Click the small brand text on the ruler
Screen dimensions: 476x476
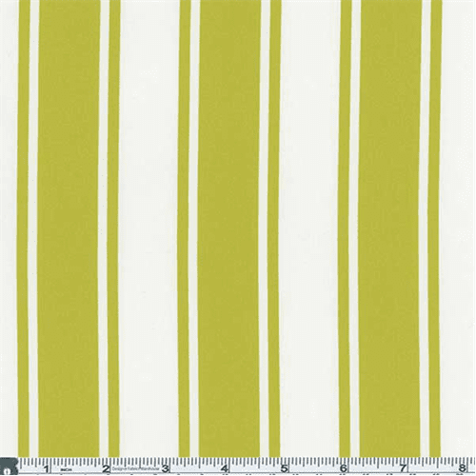(135, 468)
